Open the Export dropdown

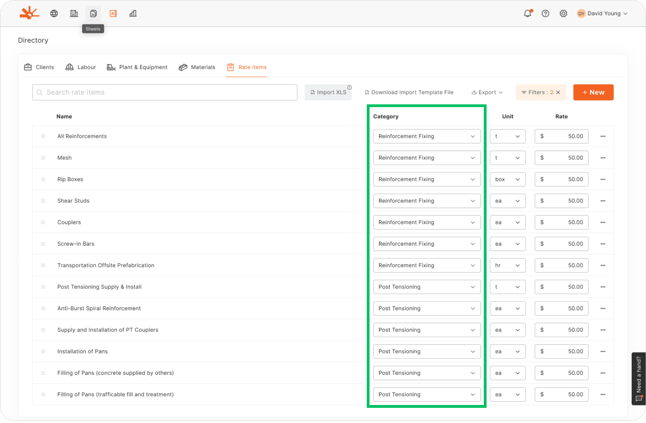(x=487, y=92)
